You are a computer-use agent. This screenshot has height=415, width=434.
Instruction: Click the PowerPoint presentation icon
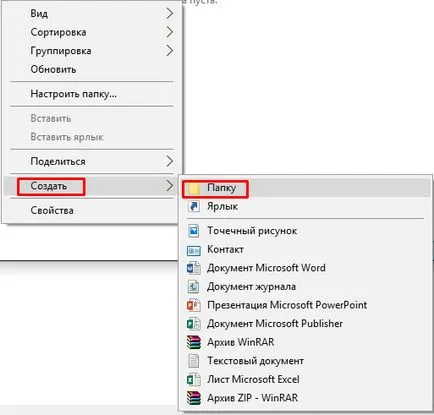click(193, 305)
